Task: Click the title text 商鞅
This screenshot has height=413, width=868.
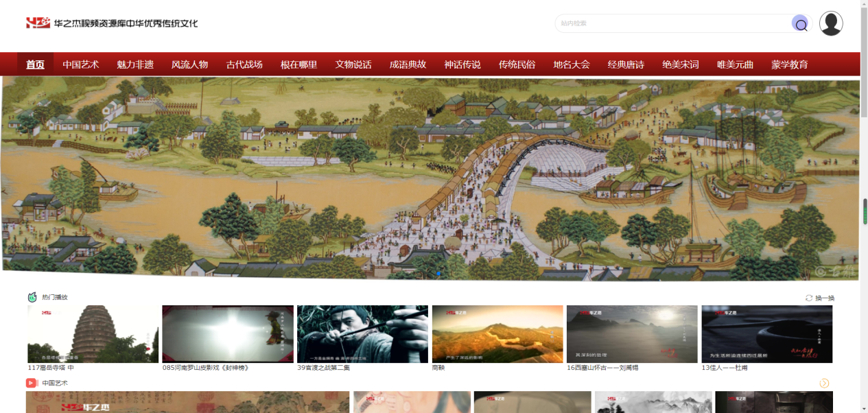Action: (438, 368)
